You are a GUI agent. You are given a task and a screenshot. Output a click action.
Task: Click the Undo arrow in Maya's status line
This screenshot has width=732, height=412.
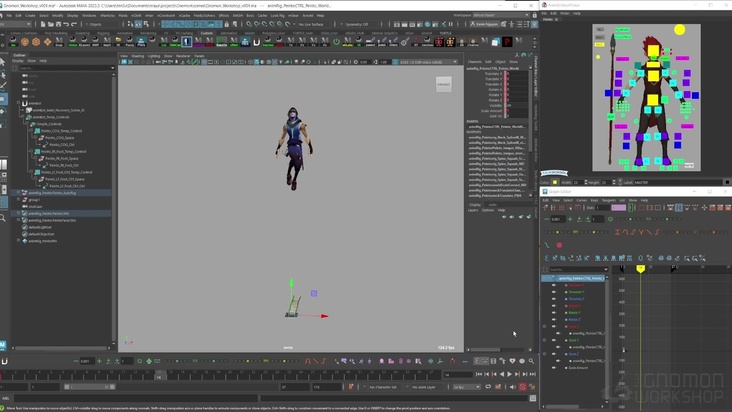click(x=66, y=24)
